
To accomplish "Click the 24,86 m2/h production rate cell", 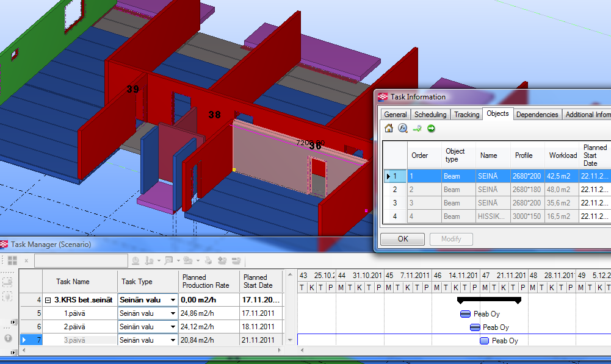I will tap(209, 313).
